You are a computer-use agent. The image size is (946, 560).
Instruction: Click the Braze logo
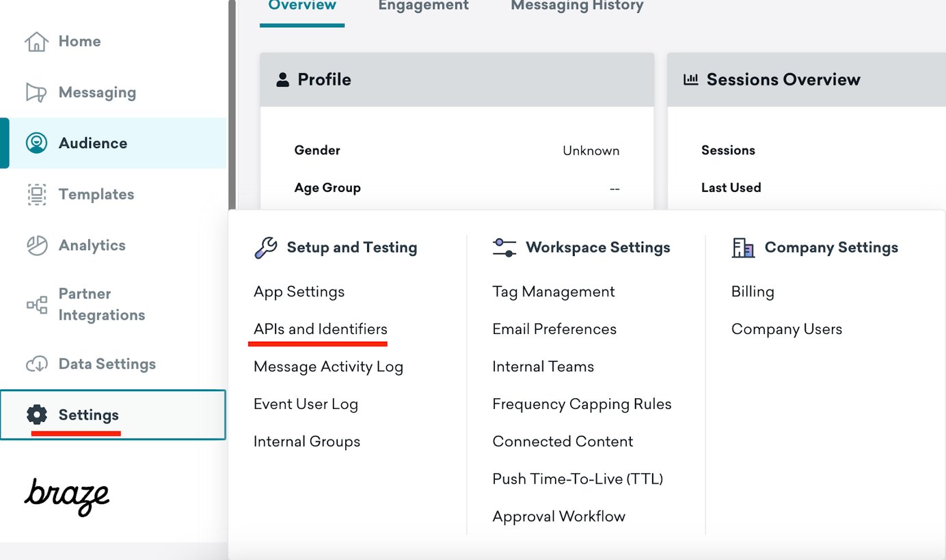tap(67, 495)
